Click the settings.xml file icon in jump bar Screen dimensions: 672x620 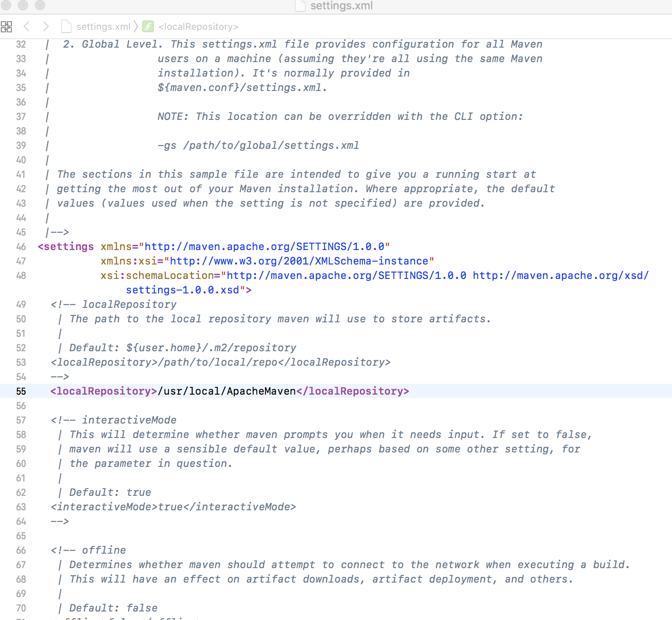[66, 26]
